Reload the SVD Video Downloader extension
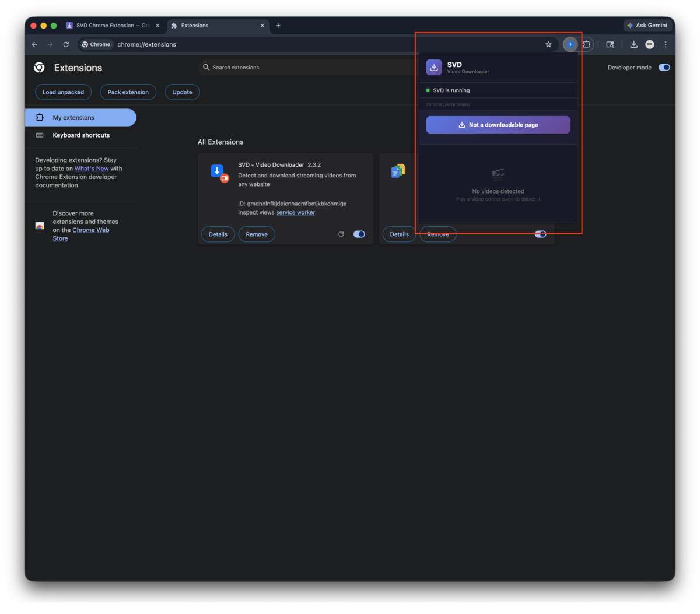700x614 pixels. (341, 234)
